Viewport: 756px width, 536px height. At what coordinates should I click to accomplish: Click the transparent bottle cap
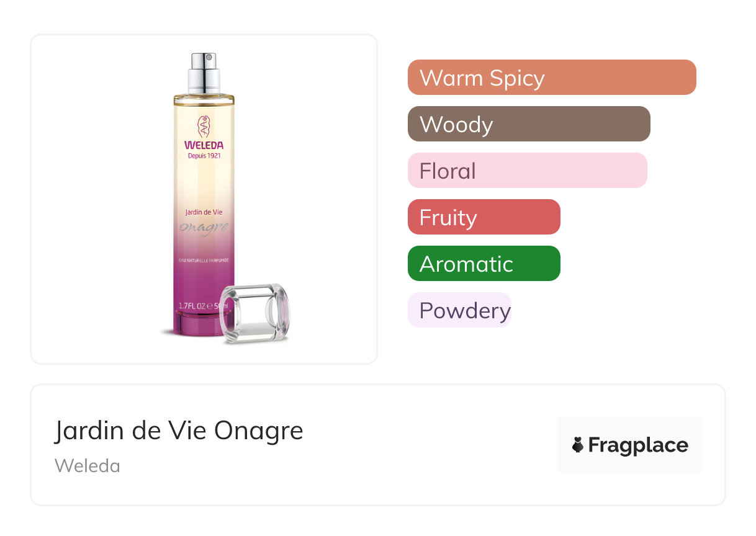coord(255,312)
